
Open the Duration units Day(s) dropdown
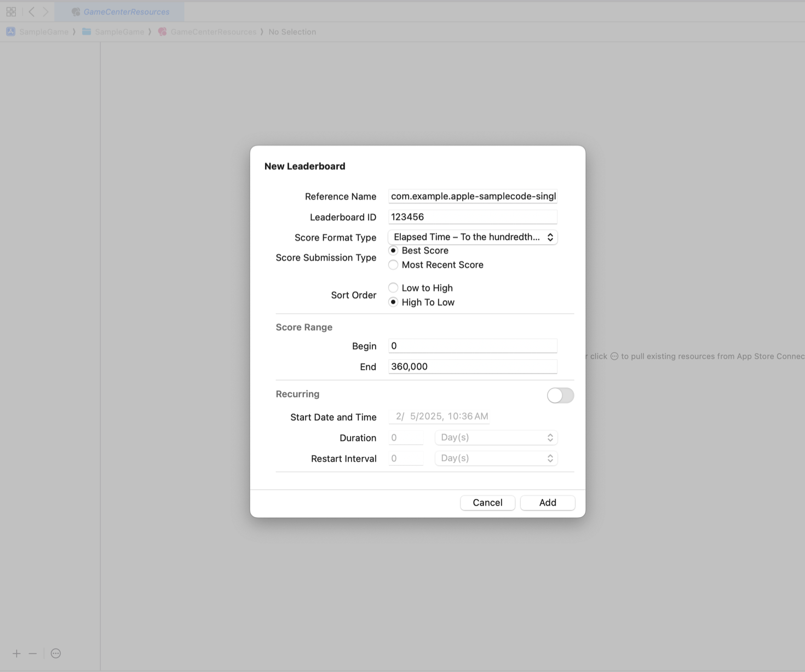496,437
